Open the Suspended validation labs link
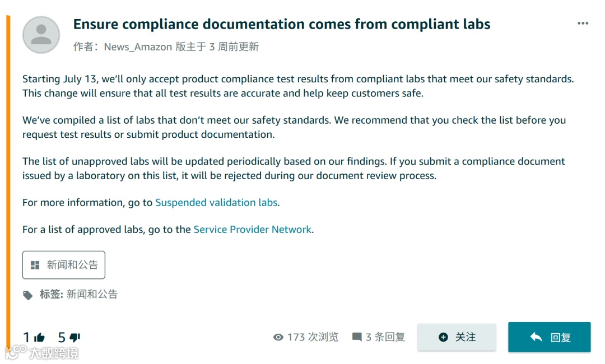The image size is (605, 364). click(216, 203)
